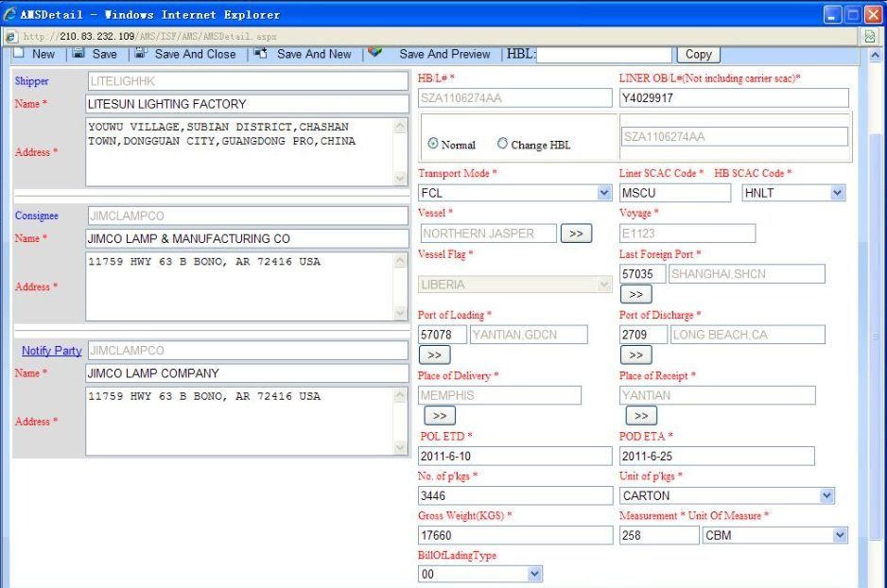
Task: Click the browser address bar URL
Action: (x=149, y=37)
